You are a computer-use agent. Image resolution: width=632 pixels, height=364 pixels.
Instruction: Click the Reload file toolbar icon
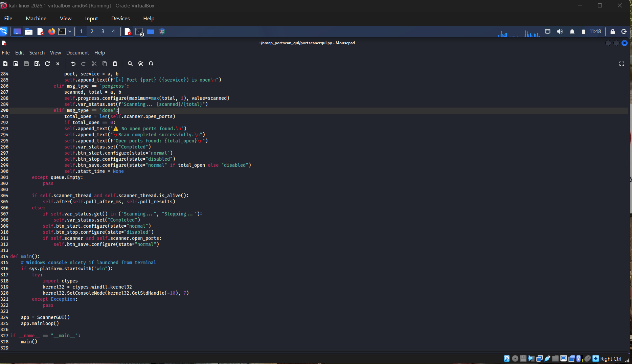[47, 64]
